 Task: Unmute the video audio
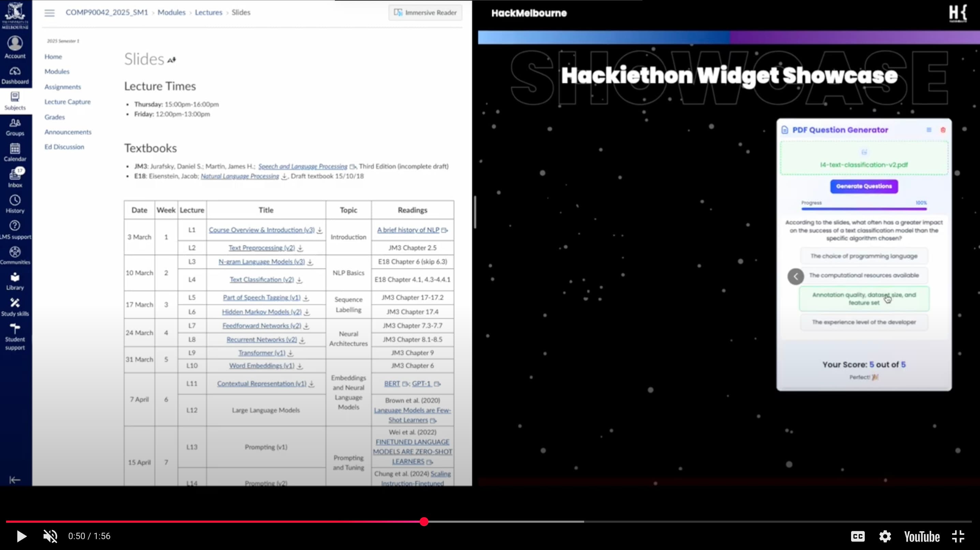50,536
